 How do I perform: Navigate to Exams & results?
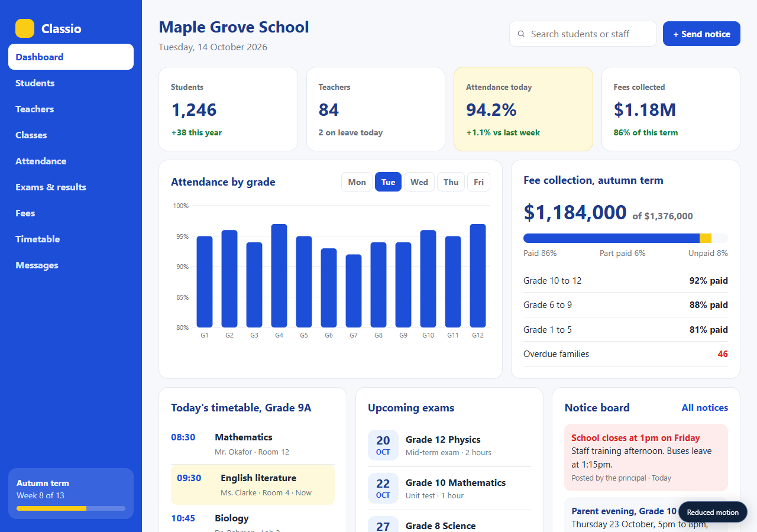[x=71, y=187]
